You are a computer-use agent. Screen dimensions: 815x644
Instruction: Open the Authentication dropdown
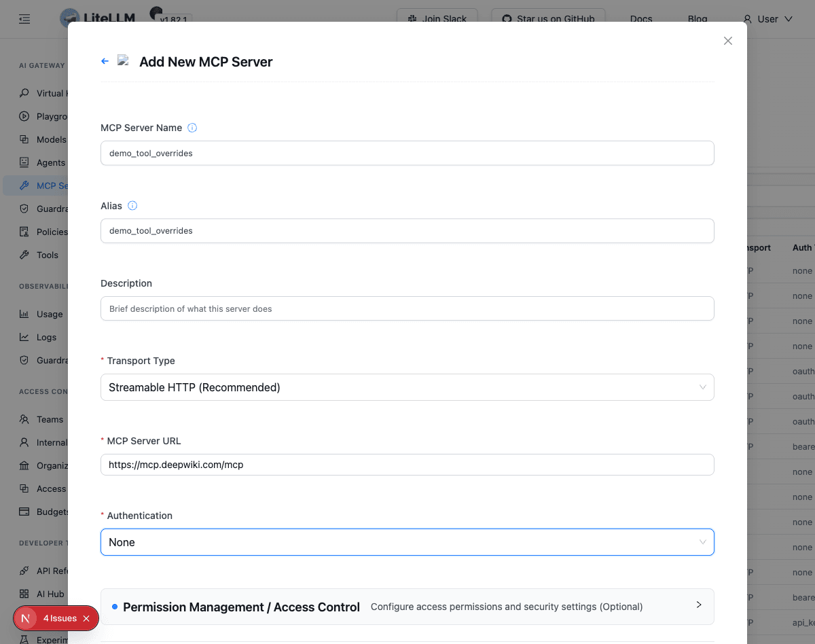click(x=407, y=542)
